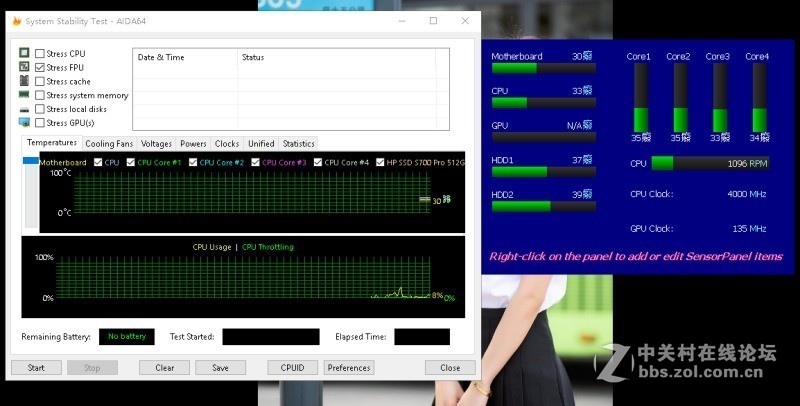Click the Right-click on the panel hint text
Screen dimensions: 800x406
[x=636, y=256]
